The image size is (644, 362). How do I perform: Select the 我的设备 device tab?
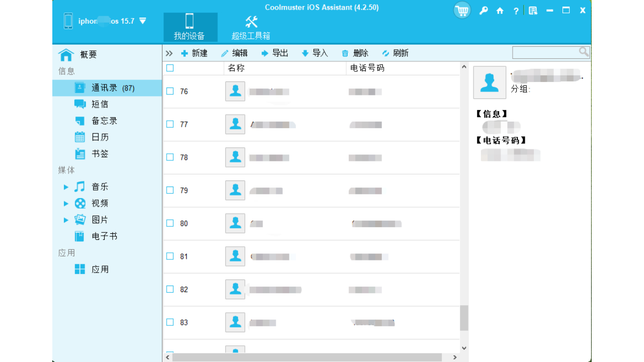pyautogui.click(x=190, y=27)
